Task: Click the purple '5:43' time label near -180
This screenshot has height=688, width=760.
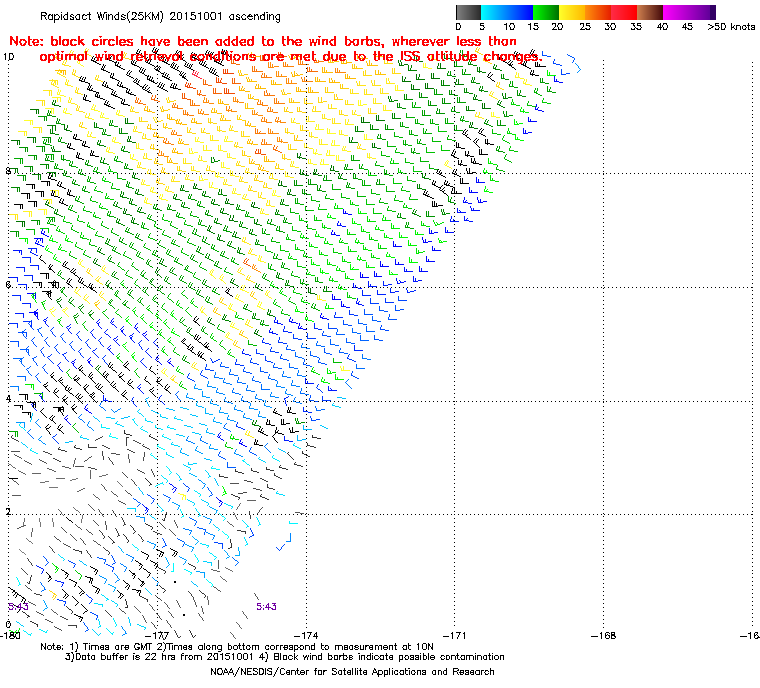Action: [18, 607]
